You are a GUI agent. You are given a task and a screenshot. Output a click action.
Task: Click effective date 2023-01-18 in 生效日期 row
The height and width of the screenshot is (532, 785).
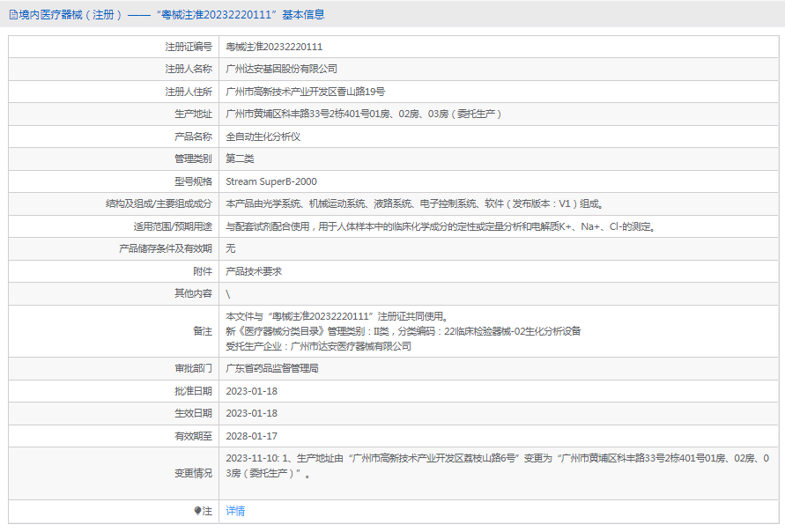click(251, 413)
